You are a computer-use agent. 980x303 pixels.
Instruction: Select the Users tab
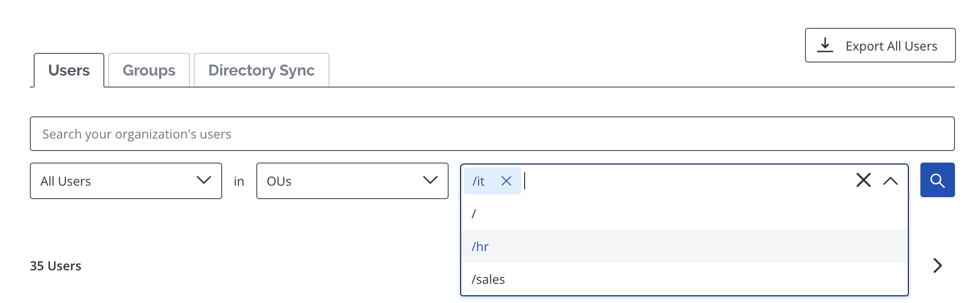69,70
